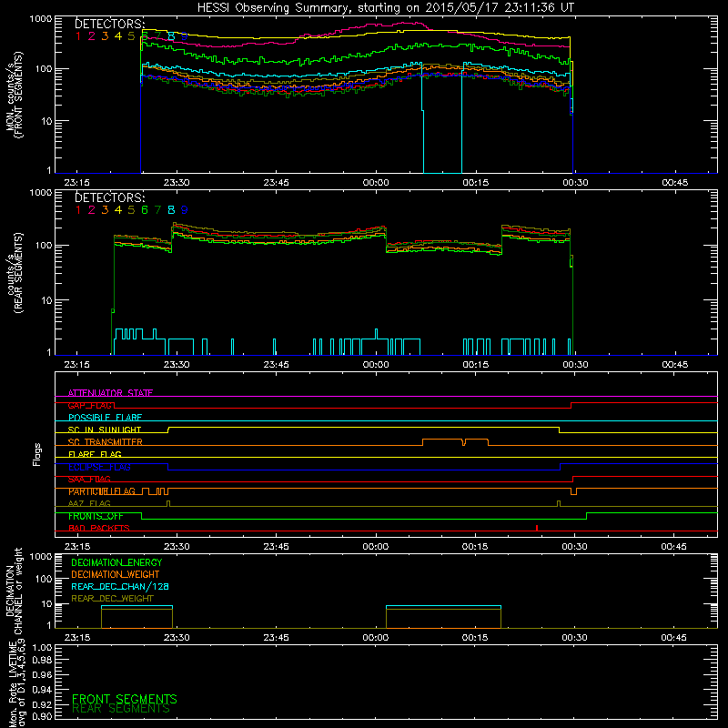Click the 0.98 value on the livetime axis
This screenshot has height=728, width=728.
point(42,660)
